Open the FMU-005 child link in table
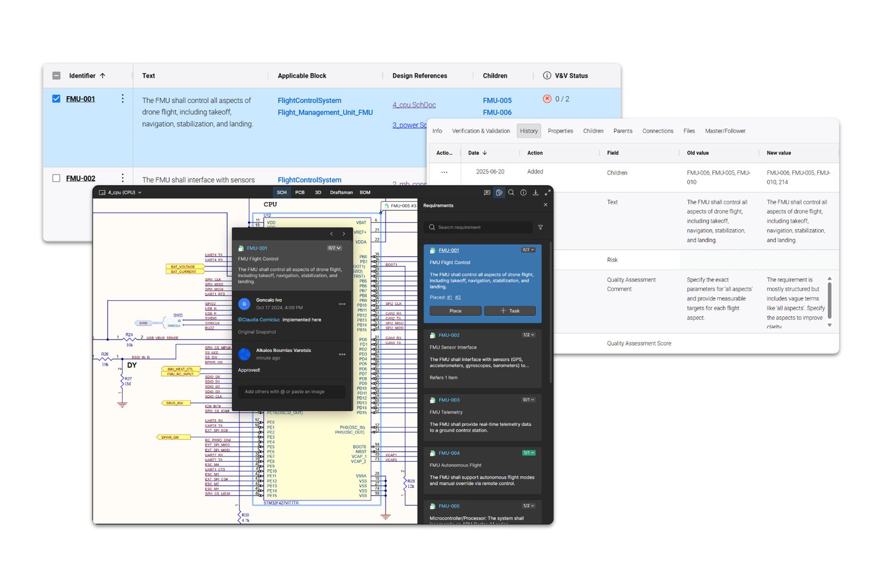This screenshot has height=588, width=882. 497,101
